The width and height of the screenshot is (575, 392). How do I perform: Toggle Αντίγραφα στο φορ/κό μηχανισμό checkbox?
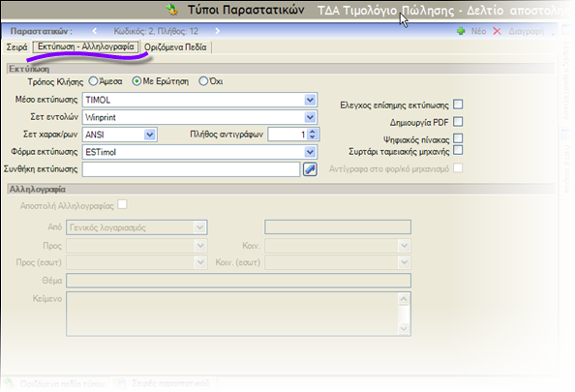tap(458, 168)
